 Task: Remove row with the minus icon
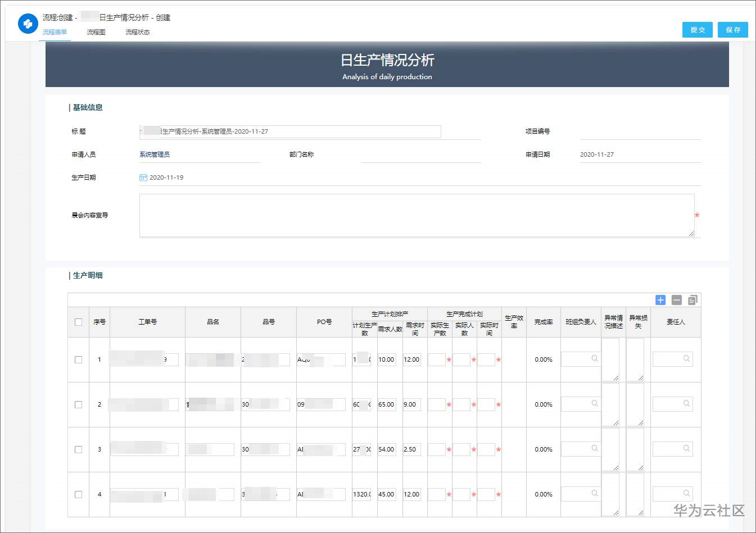[x=677, y=300]
